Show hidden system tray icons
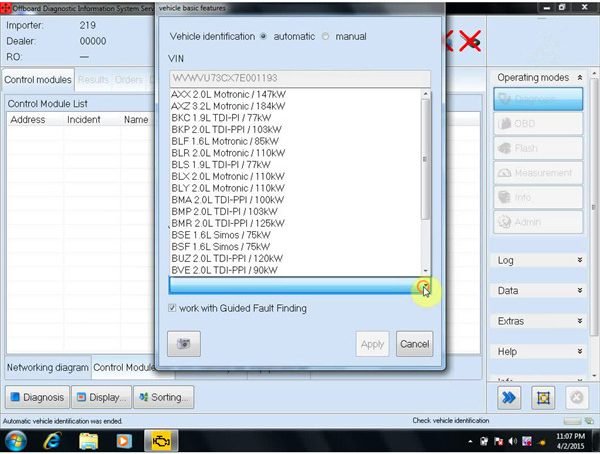Screen dimensions: 600x454 tap(470, 442)
